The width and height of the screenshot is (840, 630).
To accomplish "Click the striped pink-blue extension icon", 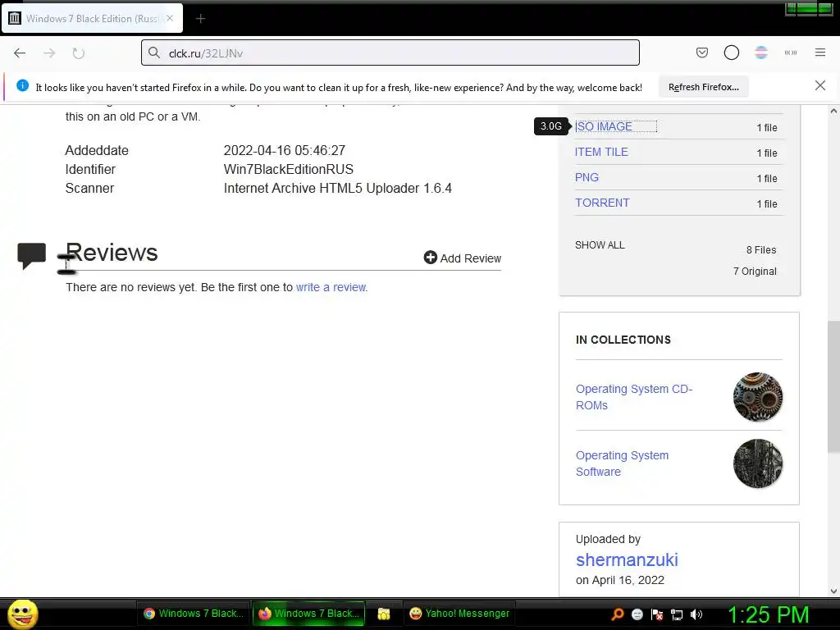I will pyautogui.click(x=760, y=52).
